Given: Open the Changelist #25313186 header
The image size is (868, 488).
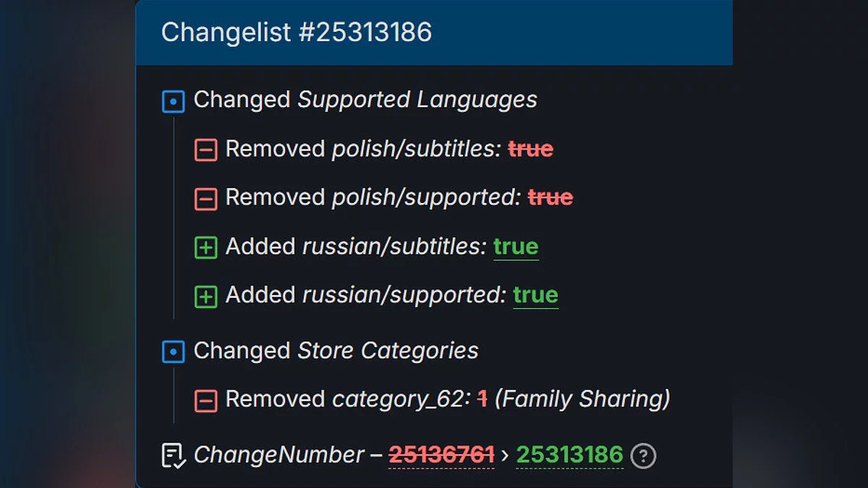Looking at the screenshot, I should click(297, 33).
